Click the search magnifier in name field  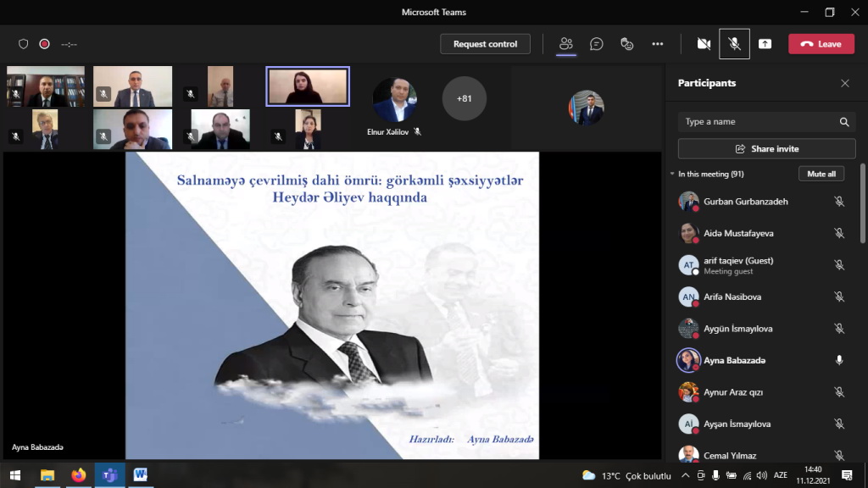[844, 122]
